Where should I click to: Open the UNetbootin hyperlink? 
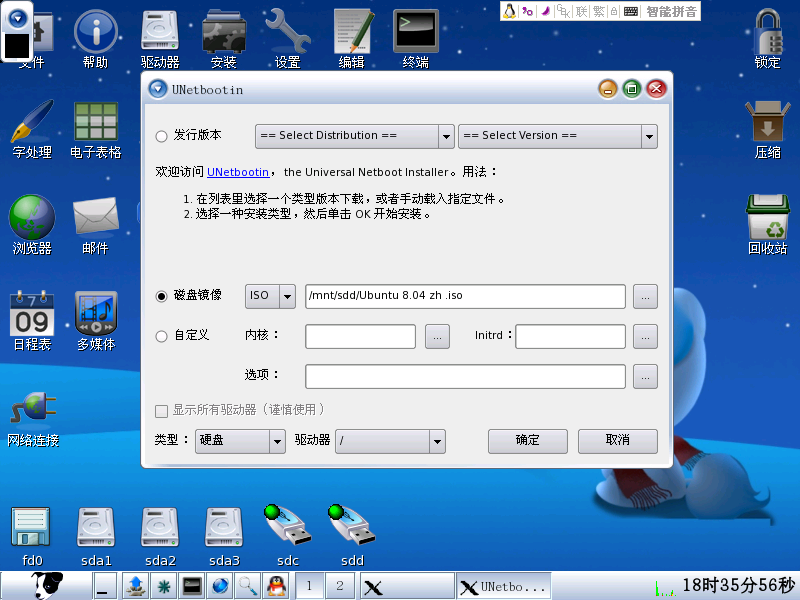tap(238, 172)
